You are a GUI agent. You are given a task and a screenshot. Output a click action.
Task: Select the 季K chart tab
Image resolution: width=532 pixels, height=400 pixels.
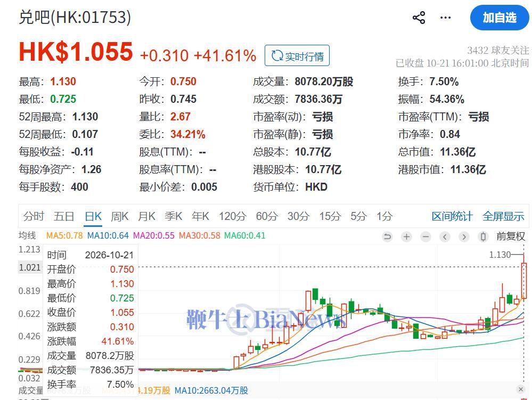pyautogui.click(x=174, y=216)
